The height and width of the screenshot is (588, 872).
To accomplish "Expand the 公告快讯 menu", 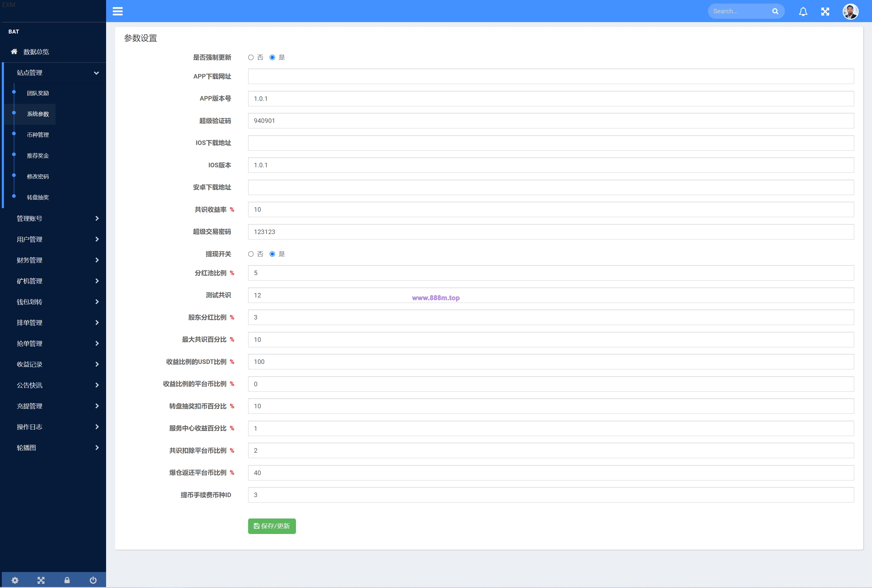I will click(54, 385).
